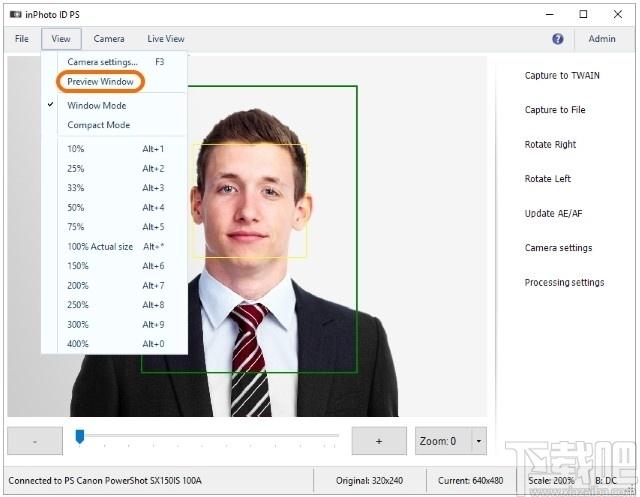The image size is (640, 497).
Task: Open the Camera menu
Action: point(109,39)
